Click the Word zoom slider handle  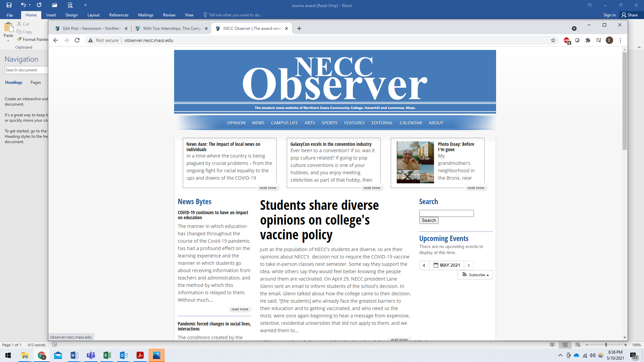tap(606, 345)
